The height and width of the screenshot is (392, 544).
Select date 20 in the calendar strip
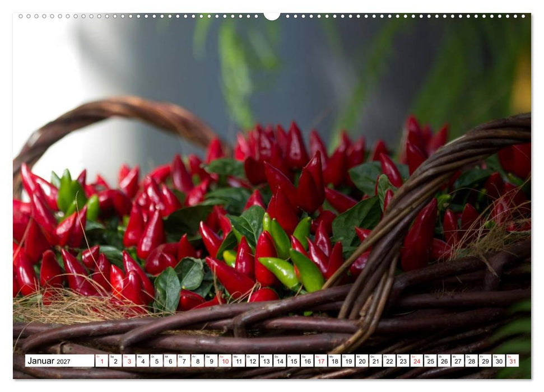click(362, 361)
